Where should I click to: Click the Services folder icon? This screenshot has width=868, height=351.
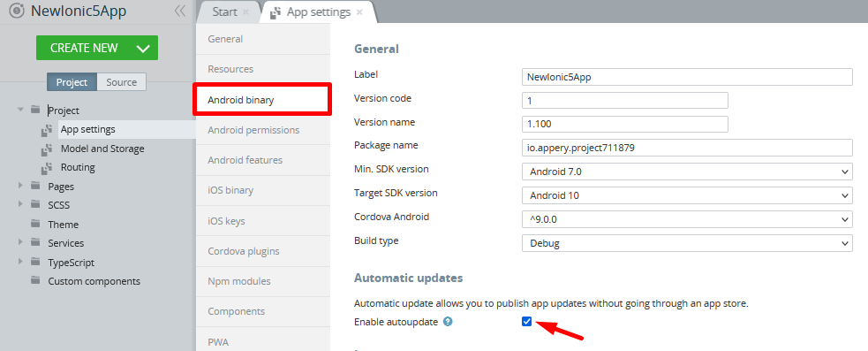tap(35, 243)
